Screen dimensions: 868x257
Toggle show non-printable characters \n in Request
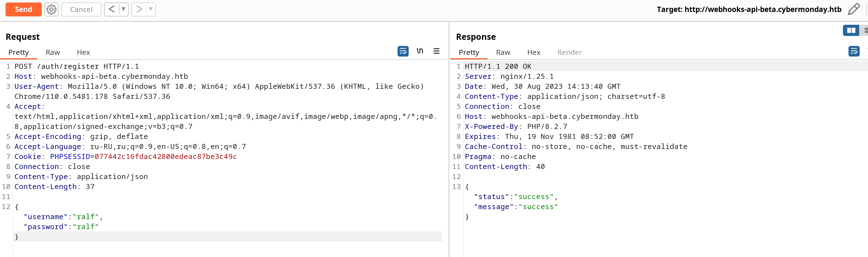click(420, 51)
